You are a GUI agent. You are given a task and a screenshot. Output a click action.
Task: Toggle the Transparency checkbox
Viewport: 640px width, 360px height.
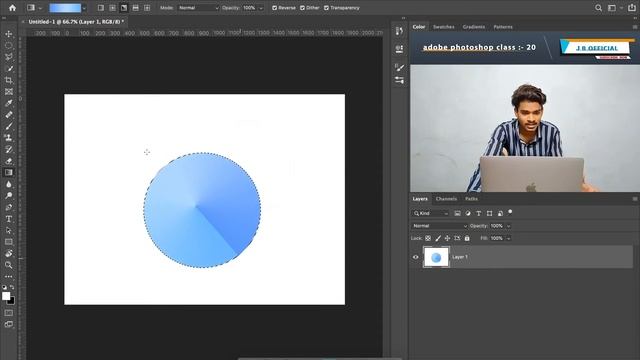click(326, 8)
